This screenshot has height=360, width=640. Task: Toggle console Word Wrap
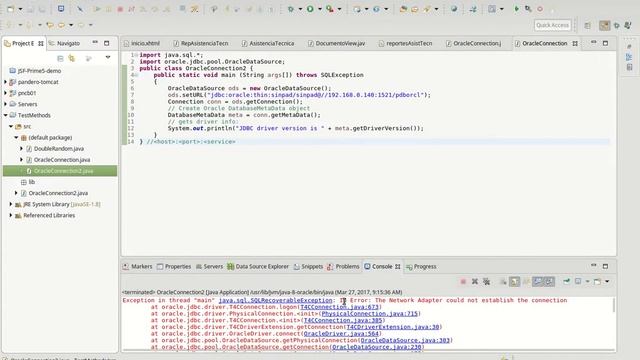click(527, 282)
